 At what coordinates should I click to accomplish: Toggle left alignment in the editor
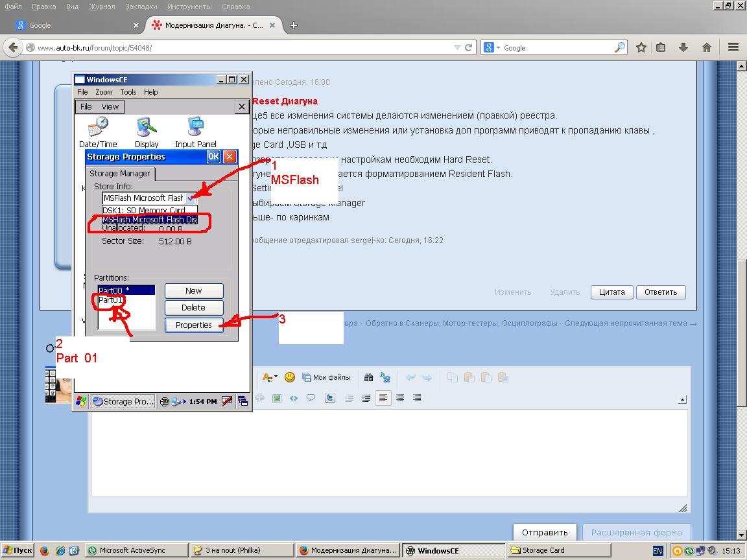383,398
